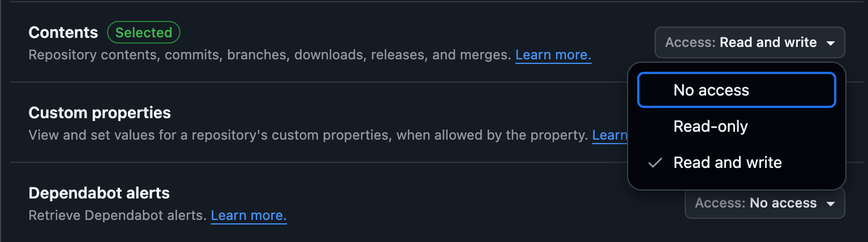The width and height of the screenshot is (868, 242).
Task: Click the View and set values description text
Action: click(308, 135)
